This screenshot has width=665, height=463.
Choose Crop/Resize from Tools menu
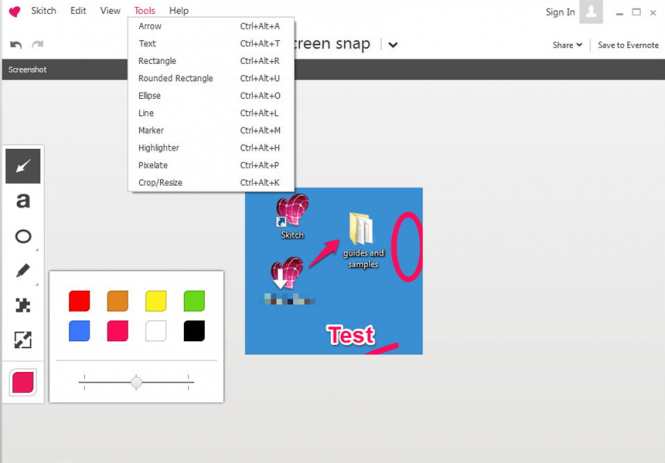(x=211, y=183)
